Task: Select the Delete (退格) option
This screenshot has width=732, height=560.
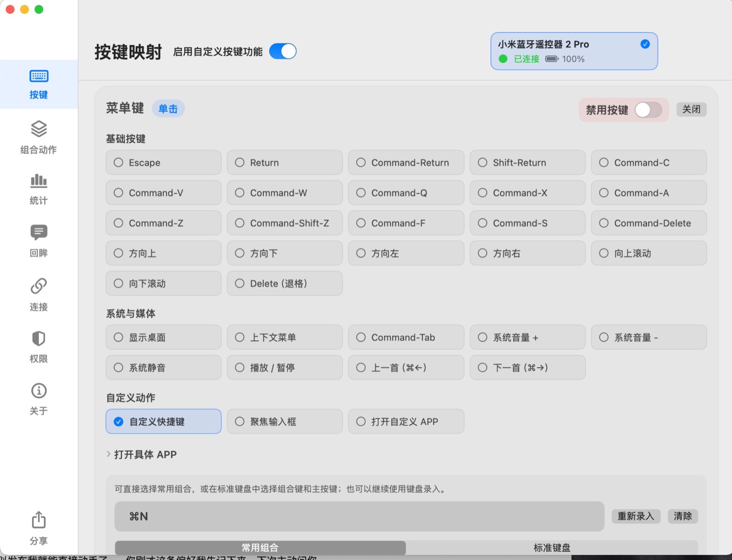Action: click(285, 283)
